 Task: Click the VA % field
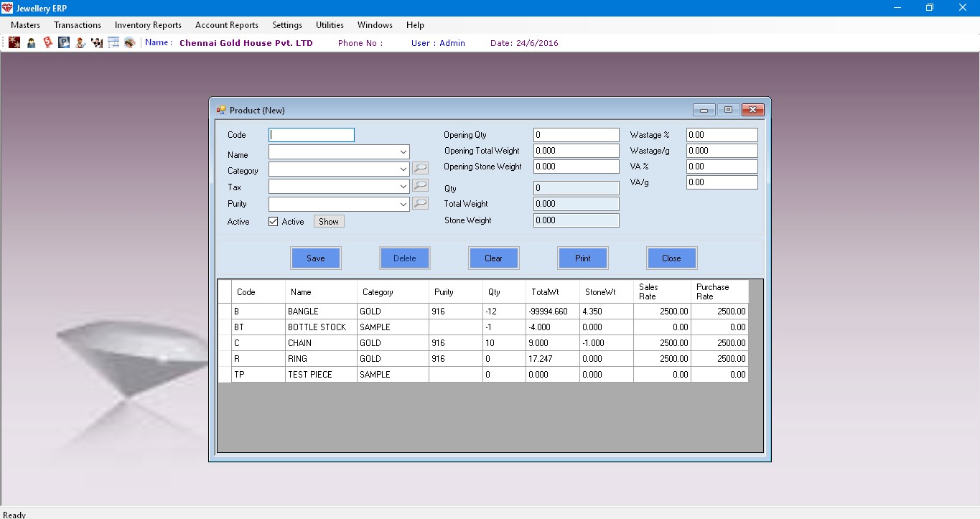click(x=722, y=167)
